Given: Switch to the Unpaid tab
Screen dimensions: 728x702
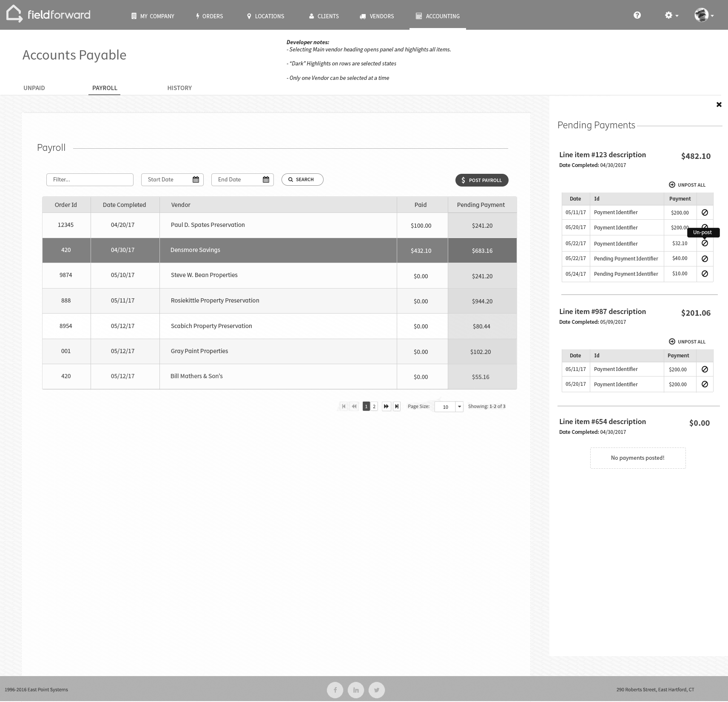Looking at the screenshot, I should pyautogui.click(x=34, y=88).
